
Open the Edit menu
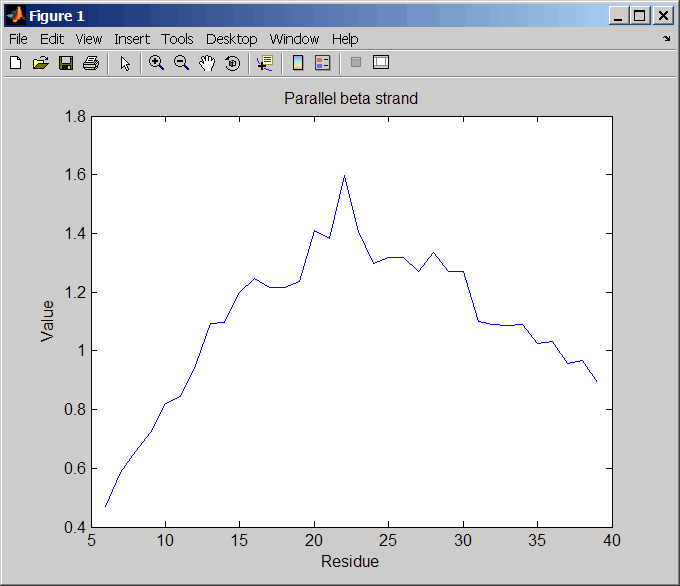[x=52, y=39]
